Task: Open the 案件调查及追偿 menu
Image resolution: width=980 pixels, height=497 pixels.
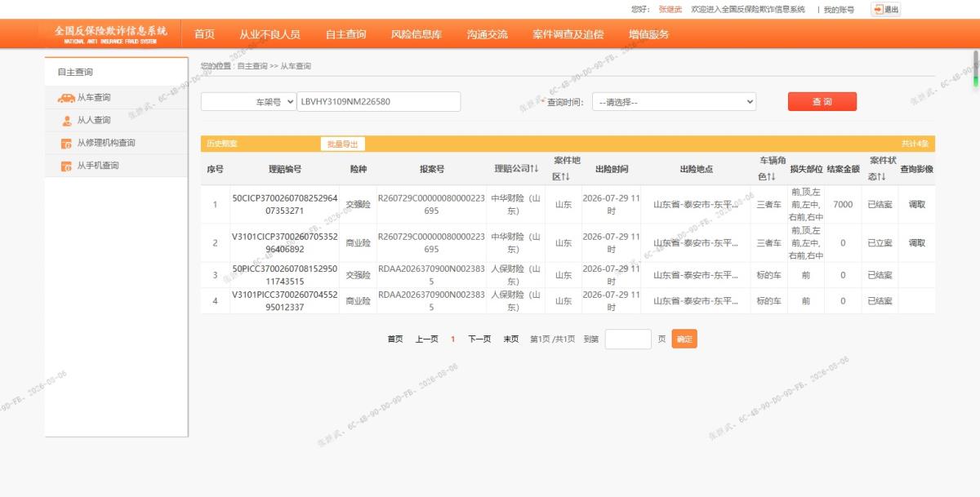Action: [568, 34]
